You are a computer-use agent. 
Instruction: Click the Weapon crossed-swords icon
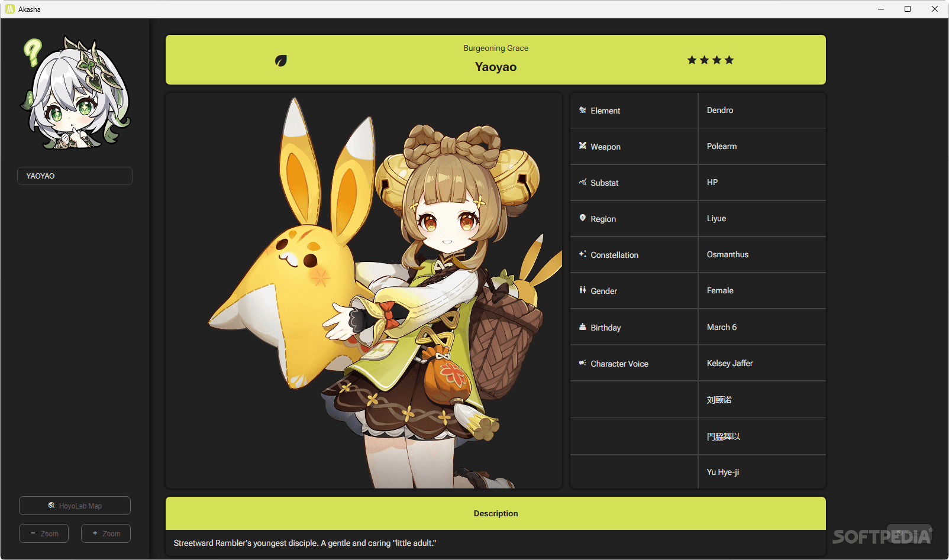(x=583, y=145)
